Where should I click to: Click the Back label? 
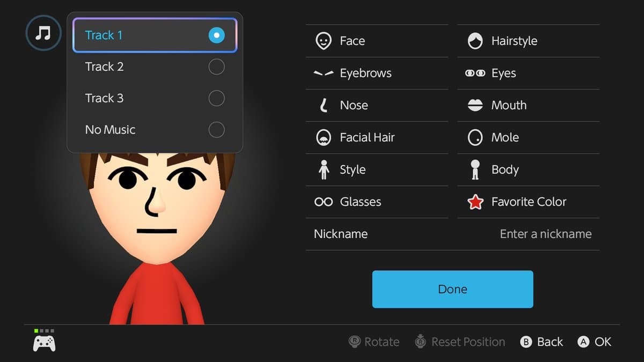[x=550, y=342]
